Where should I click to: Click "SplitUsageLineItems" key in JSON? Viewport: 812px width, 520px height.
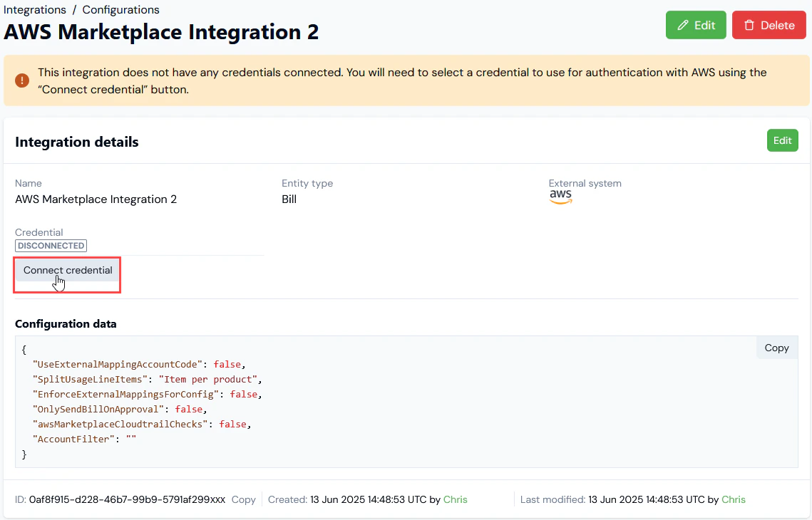click(x=90, y=379)
